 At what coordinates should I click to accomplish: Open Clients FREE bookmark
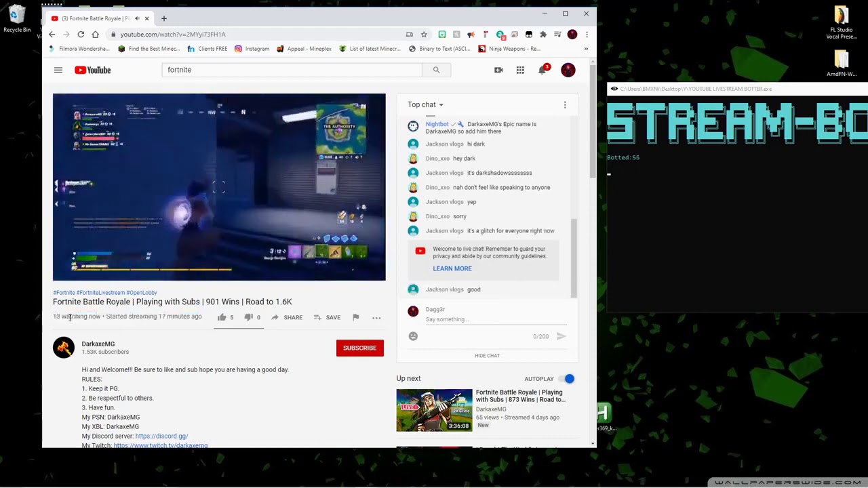pyautogui.click(x=208, y=49)
